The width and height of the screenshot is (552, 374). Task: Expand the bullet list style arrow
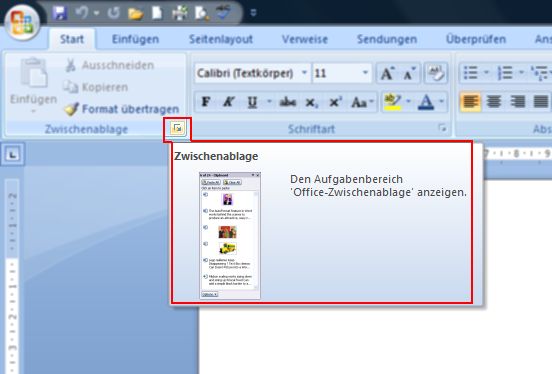click(x=487, y=74)
